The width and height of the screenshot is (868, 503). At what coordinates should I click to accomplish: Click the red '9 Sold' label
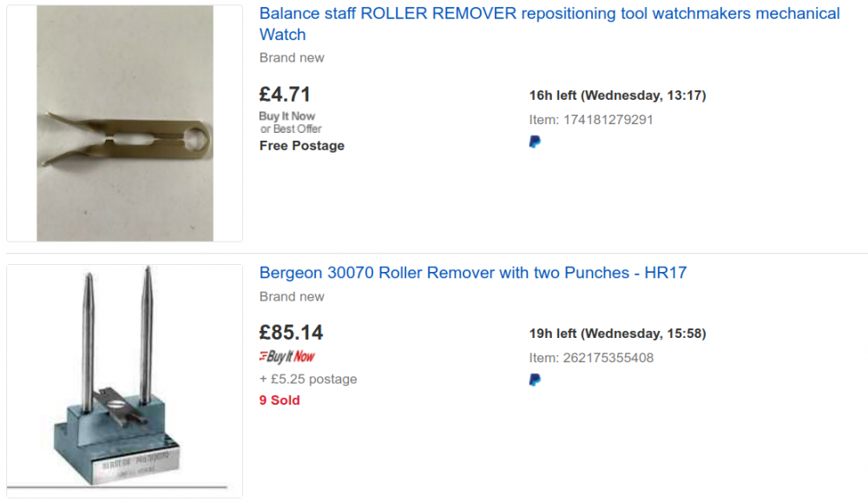coord(279,400)
